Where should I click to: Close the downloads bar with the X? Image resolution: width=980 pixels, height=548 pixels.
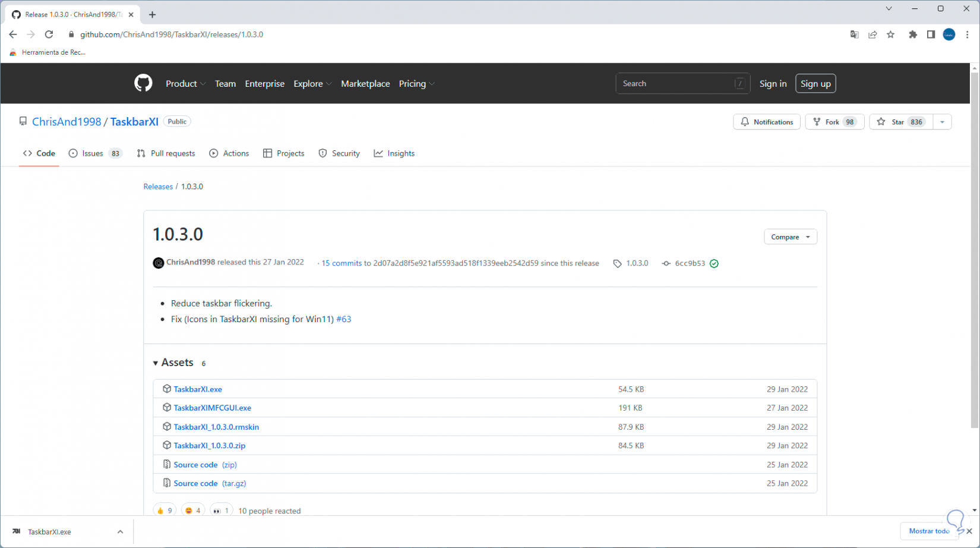[969, 531]
